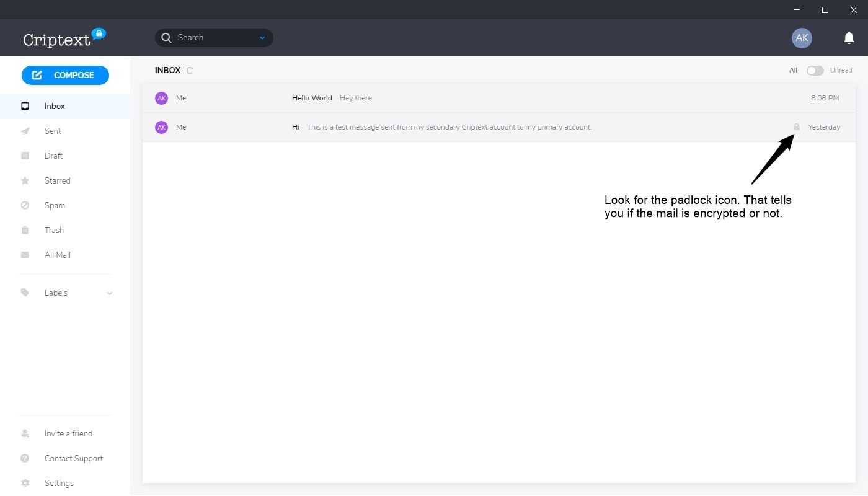The image size is (868, 496).
Task: Click sender avatar on Hello World email
Action: coord(161,98)
